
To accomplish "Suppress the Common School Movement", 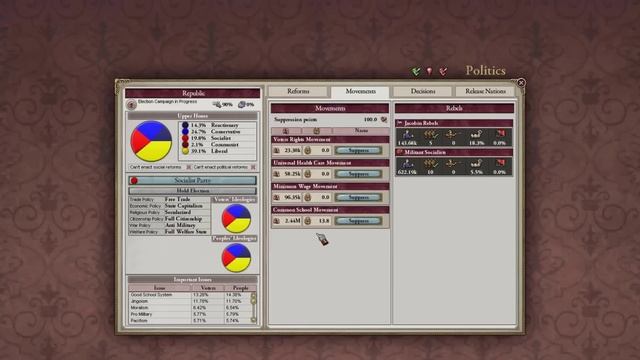I will [358, 221].
